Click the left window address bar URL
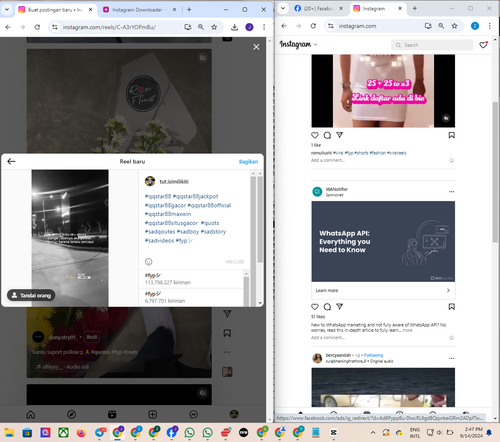Screen dimensions: 500x442 (109, 27)
